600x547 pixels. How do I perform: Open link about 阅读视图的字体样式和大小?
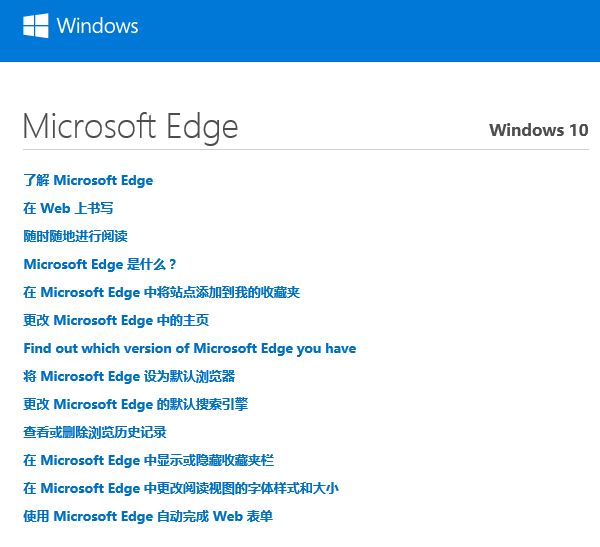pos(181,488)
